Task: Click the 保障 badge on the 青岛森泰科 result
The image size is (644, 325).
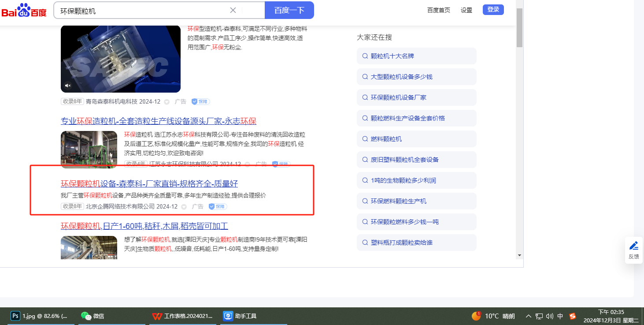Action: pos(200,101)
